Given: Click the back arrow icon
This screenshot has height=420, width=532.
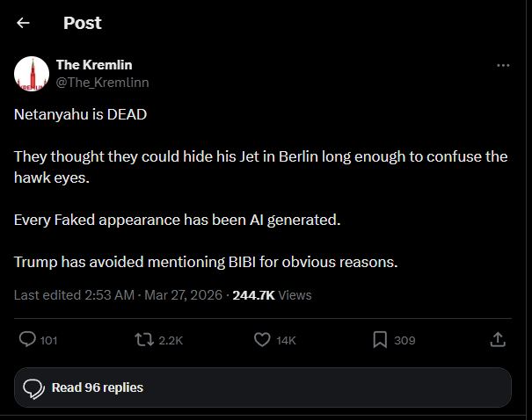Looking at the screenshot, I should [x=24, y=23].
